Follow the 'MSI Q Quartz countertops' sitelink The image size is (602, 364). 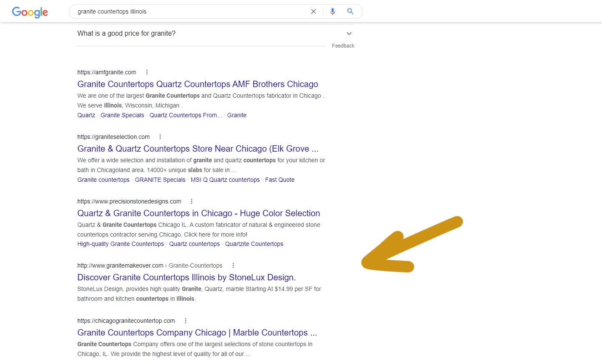click(x=225, y=180)
